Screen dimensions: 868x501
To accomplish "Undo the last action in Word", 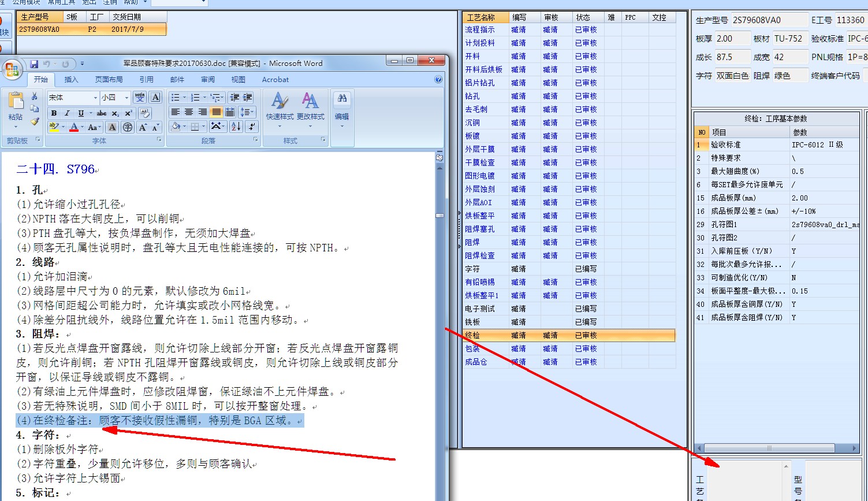I will (x=47, y=64).
